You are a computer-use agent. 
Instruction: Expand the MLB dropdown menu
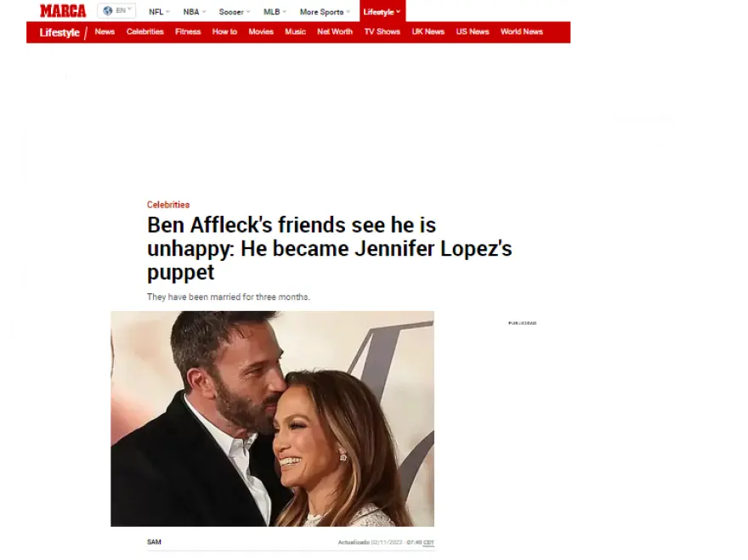click(275, 12)
